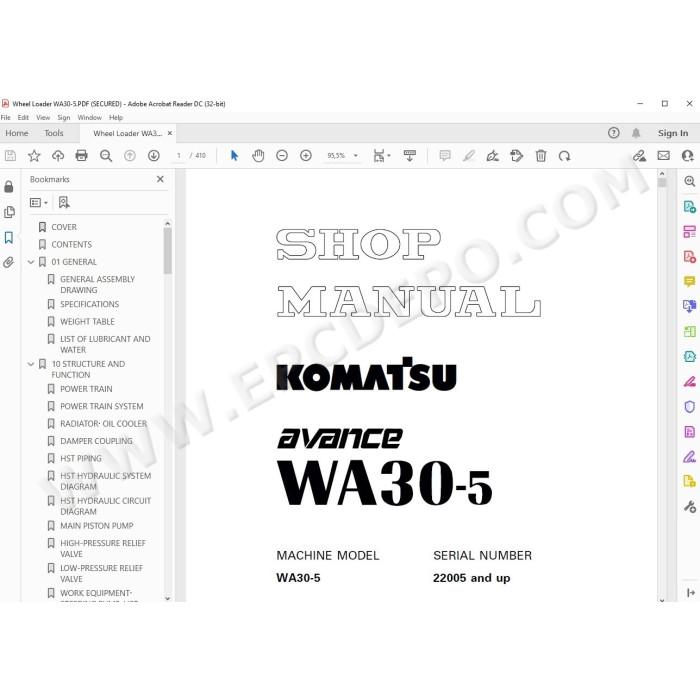
Task: Open POWER TRAIN SYSTEM bookmark
Action: 102,407
